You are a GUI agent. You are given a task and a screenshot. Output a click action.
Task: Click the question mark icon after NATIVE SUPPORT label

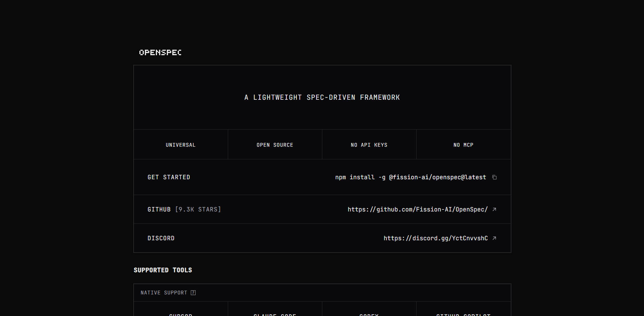(x=194, y=292)
